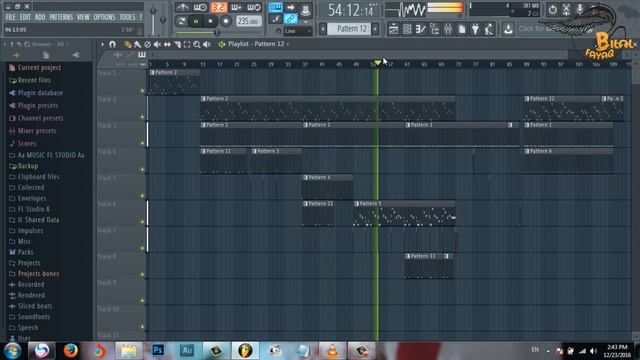The width and height of the screenshot is (640, 360).
Task: Open the FILE menu
Action: pyautogui.click(x=11, y=17)
